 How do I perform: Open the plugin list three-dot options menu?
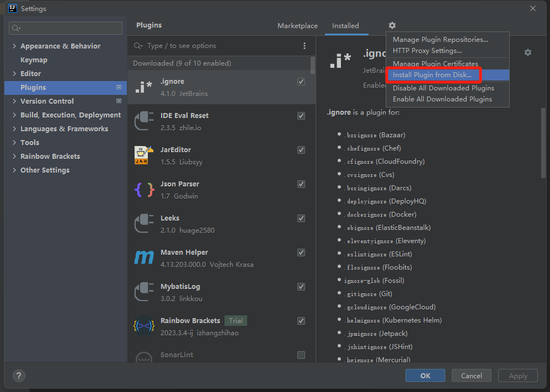304,46
